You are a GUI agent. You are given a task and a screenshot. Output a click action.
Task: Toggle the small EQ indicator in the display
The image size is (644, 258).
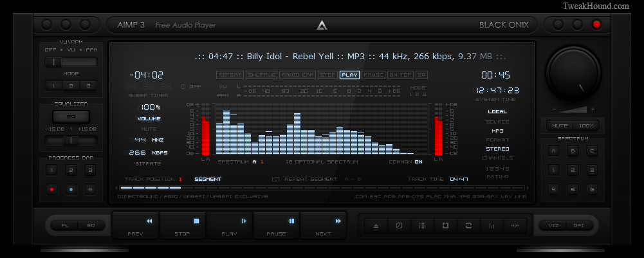click(x=422, y=75)
